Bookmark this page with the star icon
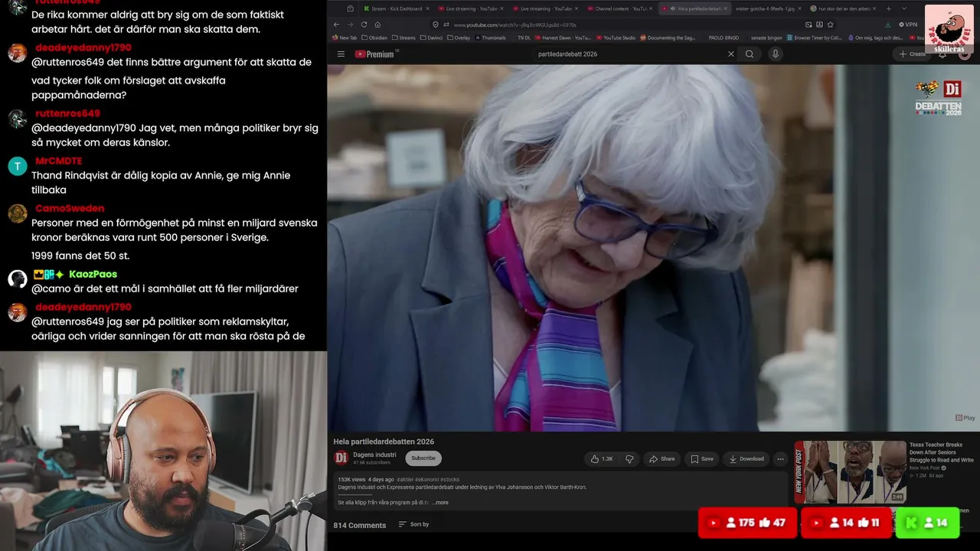Viewport: 980px width, 551px height. click(x=830, y=24)
